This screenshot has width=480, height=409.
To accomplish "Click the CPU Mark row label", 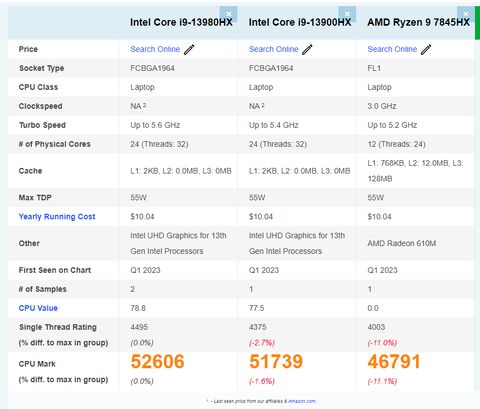I will coord(37,364).
